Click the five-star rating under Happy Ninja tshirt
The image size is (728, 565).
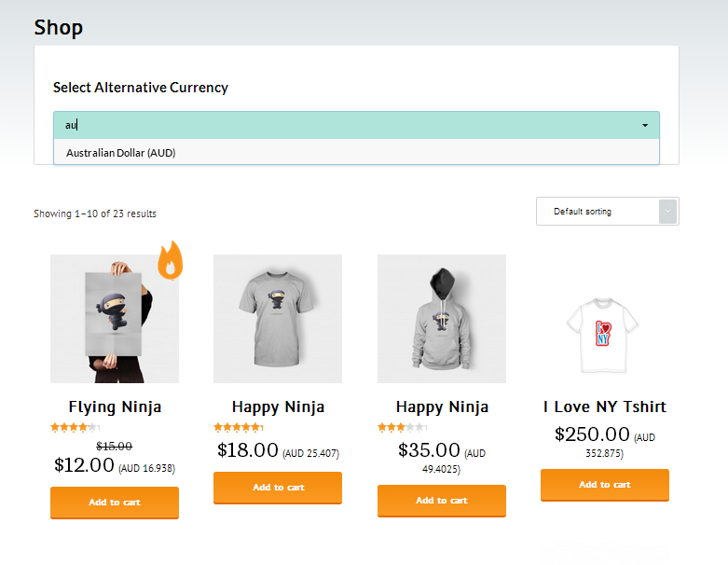238,427
